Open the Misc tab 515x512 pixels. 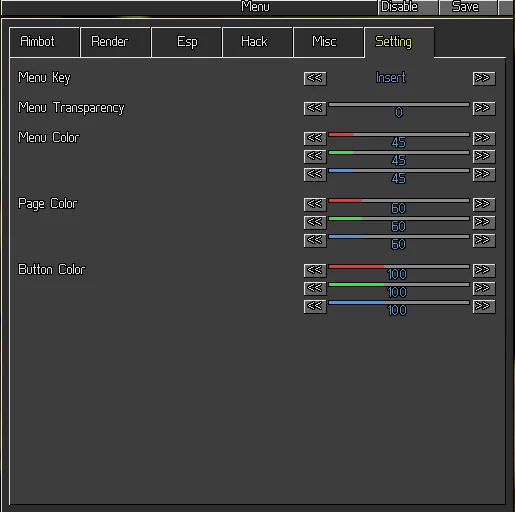tap(329, 42)
